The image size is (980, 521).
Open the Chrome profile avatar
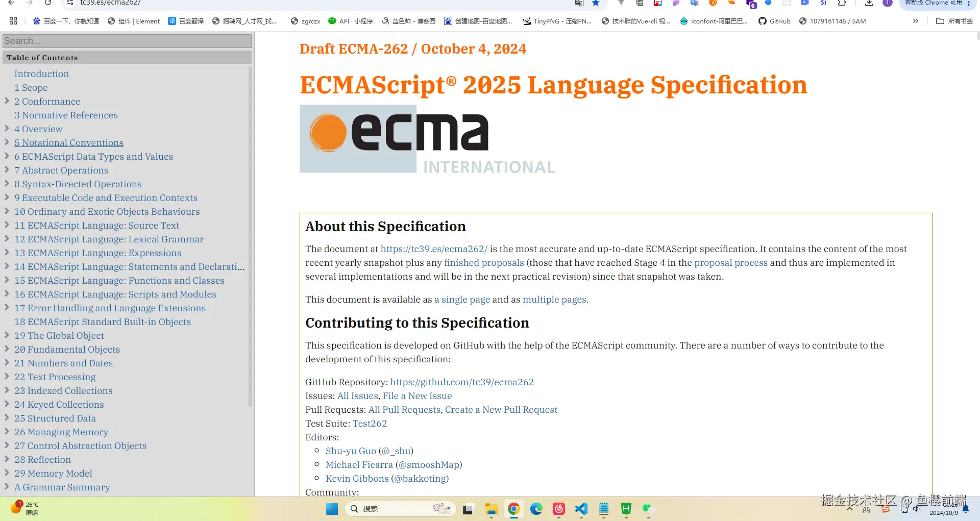point(888,3)
